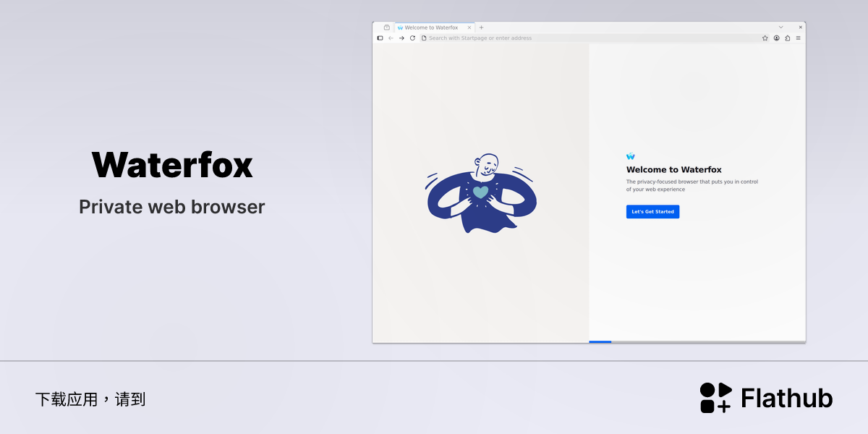Expand the list all tabs chevron

(780, 27)
